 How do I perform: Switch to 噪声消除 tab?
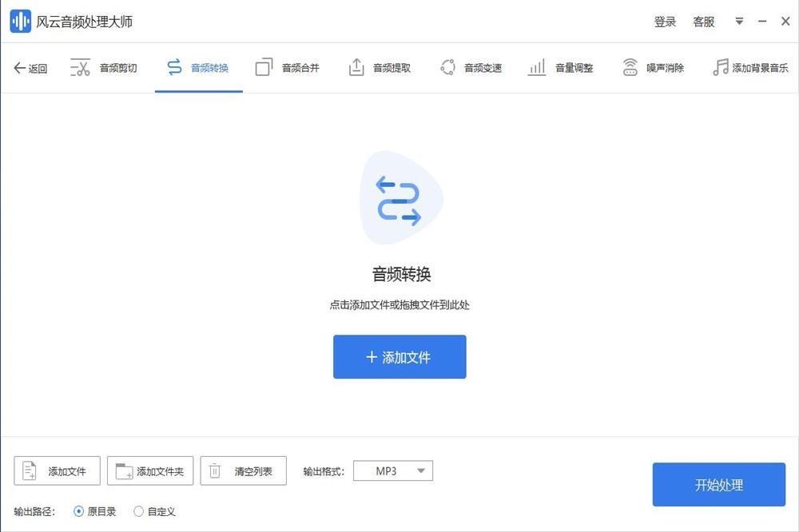tap(654, 68)
